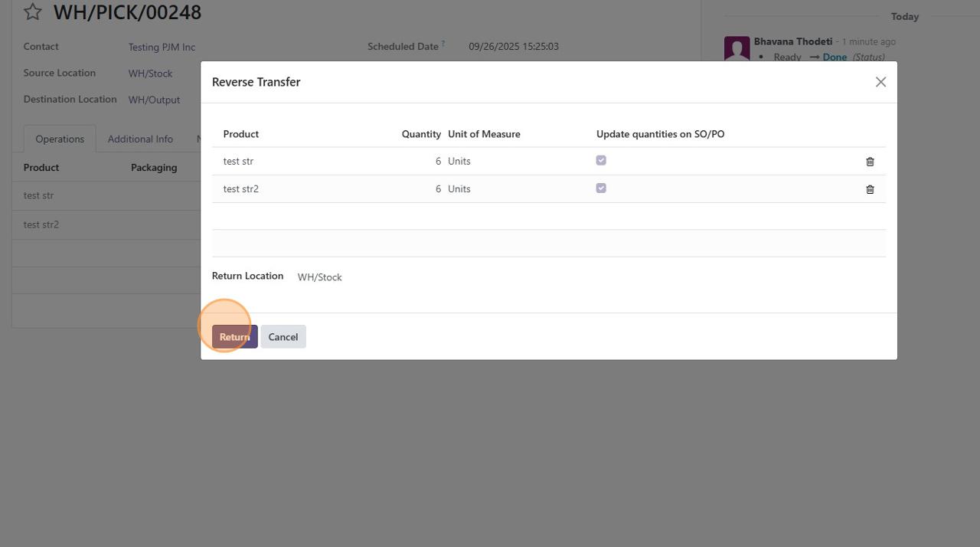Select the test str product cell
The width and height of the screenshot is (980, 547).
pyautogui.click(x=238, y=162)
